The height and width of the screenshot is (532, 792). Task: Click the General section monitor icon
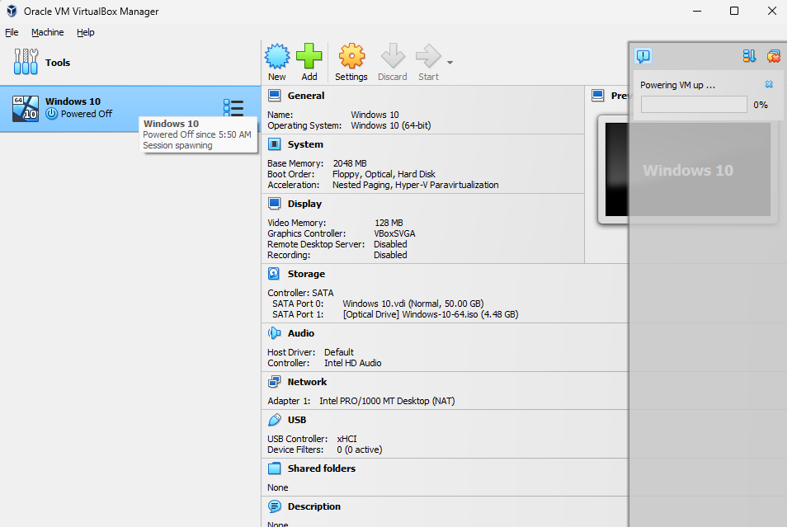[x=274, y=96]
